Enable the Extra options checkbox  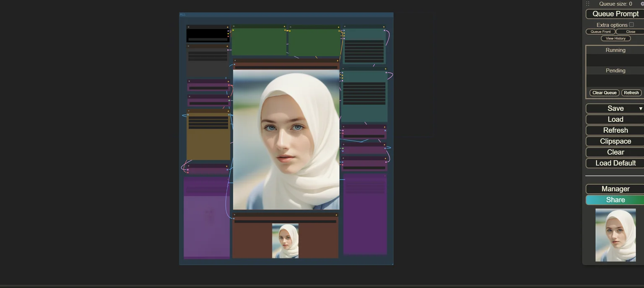coord(631,25)
